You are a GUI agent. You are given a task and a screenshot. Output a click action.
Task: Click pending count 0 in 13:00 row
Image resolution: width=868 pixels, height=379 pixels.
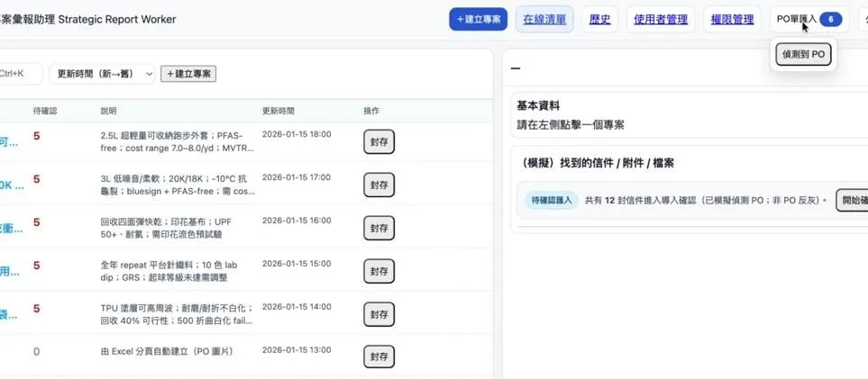point(37,352)
